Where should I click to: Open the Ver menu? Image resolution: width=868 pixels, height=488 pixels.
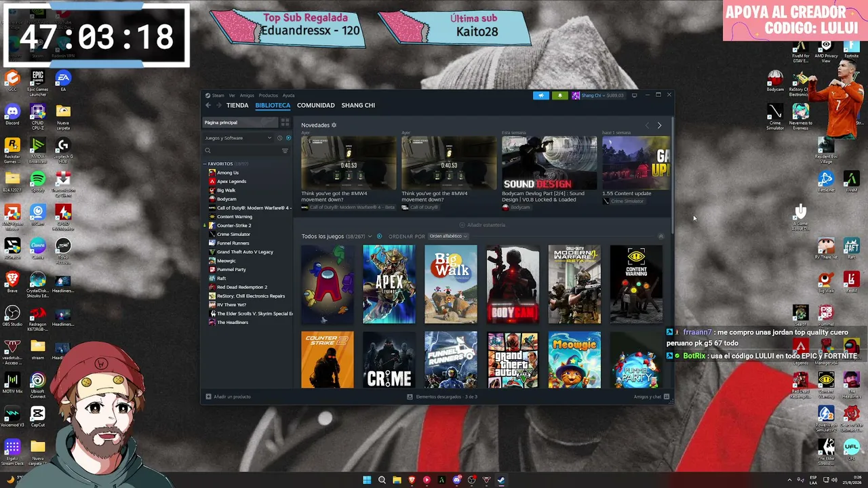(232, 96)
